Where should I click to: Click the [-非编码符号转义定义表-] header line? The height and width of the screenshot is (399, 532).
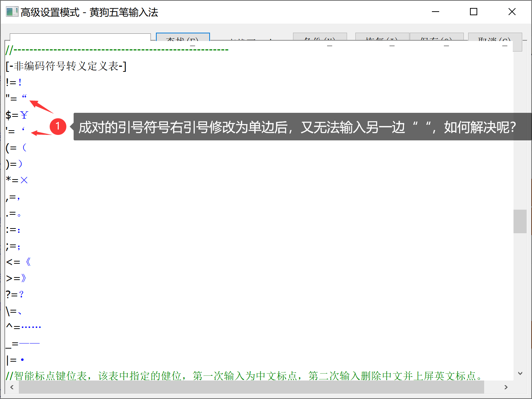tap(66, 66)
